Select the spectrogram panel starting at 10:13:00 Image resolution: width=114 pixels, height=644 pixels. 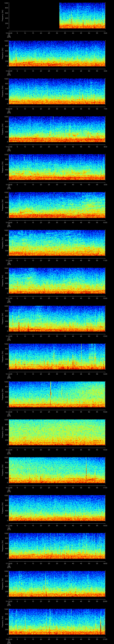click(x=57, y=357)
